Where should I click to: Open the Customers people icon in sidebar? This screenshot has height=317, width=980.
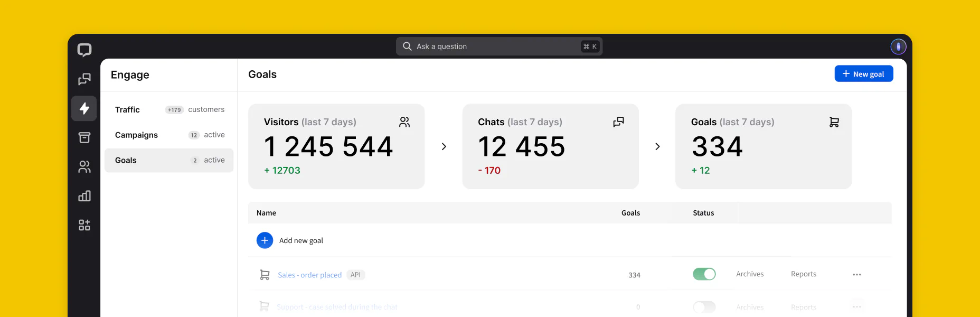84,167
